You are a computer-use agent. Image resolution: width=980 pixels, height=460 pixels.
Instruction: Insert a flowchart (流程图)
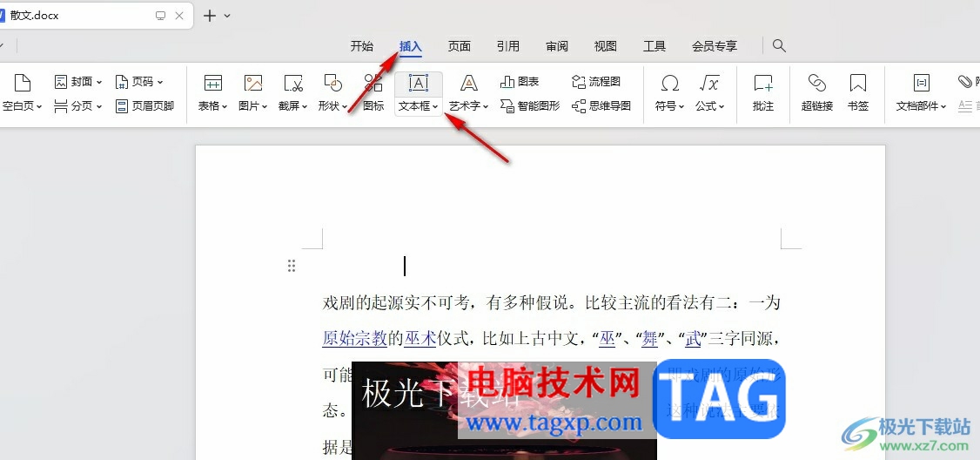click(x=596, y=82)
